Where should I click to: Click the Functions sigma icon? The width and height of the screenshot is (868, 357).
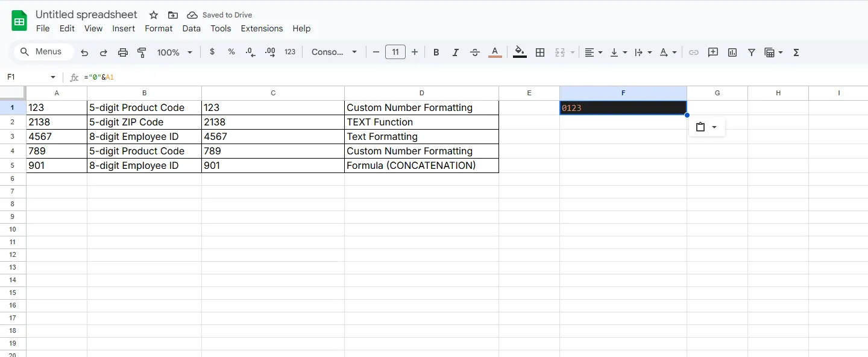796,52
